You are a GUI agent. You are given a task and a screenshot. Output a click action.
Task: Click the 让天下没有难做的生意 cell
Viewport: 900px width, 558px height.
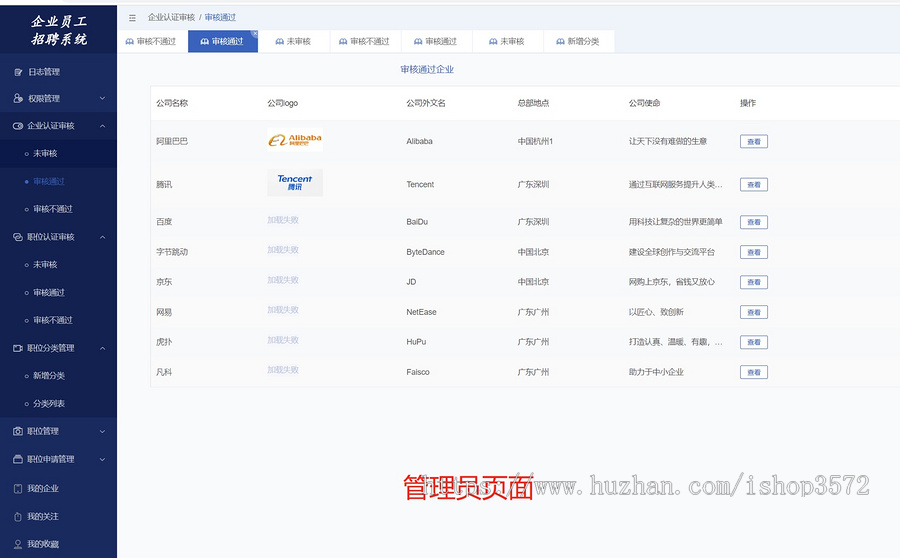[668, 141]
